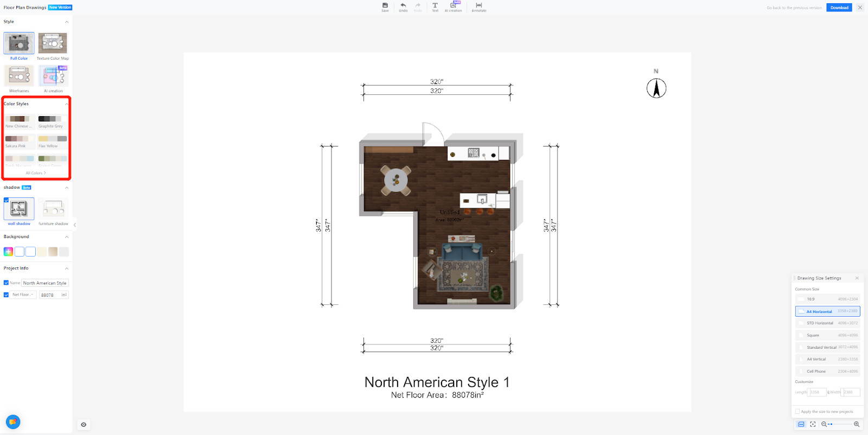Collapse the Color Styles section

coord(67,104)
